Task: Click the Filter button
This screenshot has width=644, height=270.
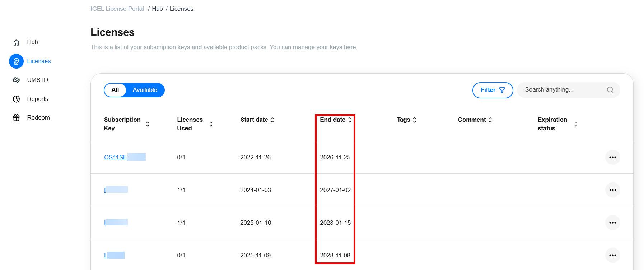Action: [493, 90]
